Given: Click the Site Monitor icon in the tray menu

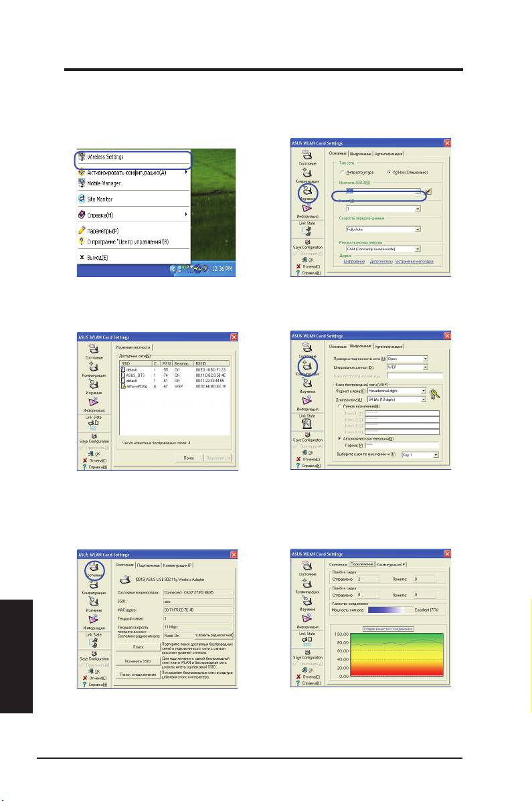Looking at the screenshot, I should (x=82, y=199).
